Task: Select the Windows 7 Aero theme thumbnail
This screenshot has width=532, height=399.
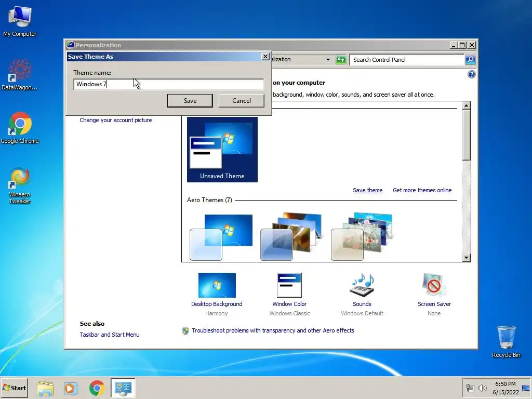Action: pos(221,237)
